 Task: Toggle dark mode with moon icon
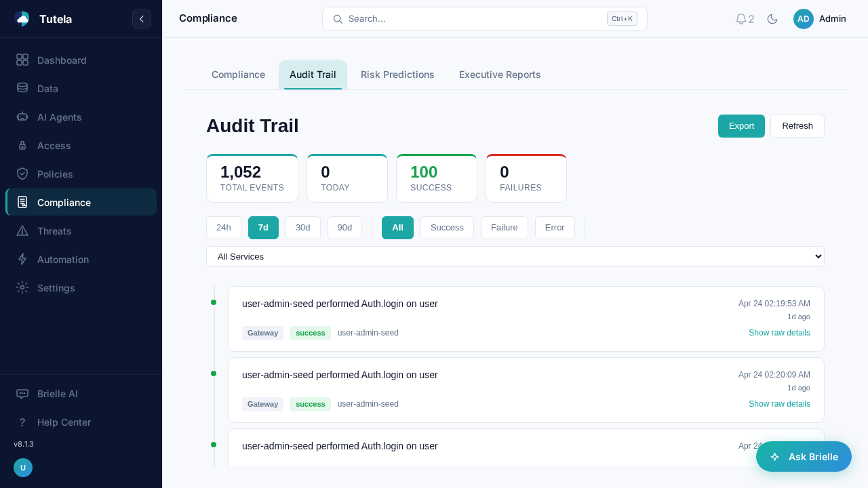(772, 19)
